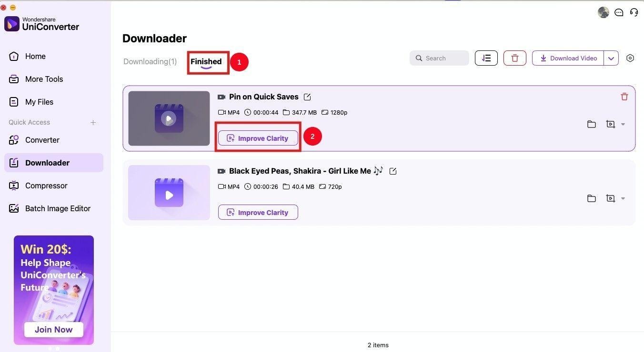Switch to the Finished tab

[x=206, y=61]
